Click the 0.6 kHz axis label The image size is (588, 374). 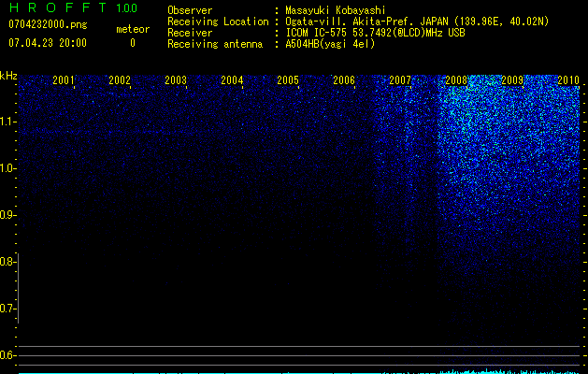[7, 355]
